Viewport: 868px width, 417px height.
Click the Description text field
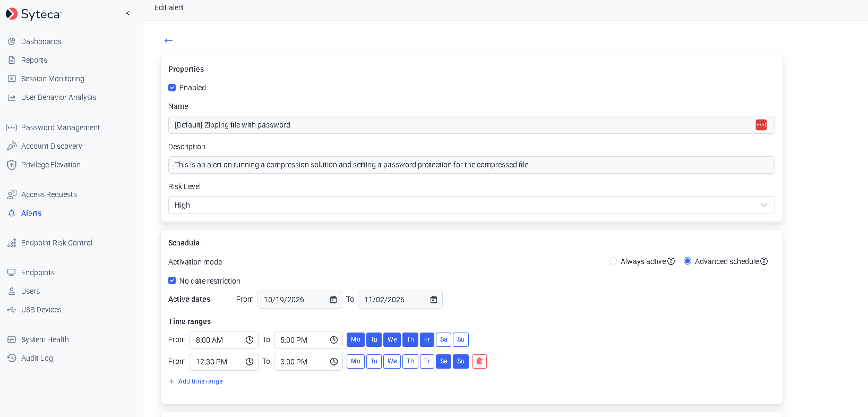coord(471,165)
